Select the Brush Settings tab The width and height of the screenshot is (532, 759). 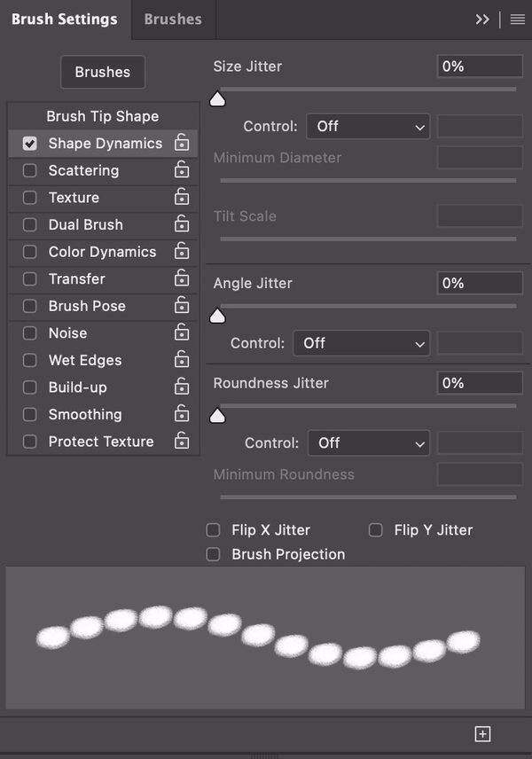coord(64,20)
